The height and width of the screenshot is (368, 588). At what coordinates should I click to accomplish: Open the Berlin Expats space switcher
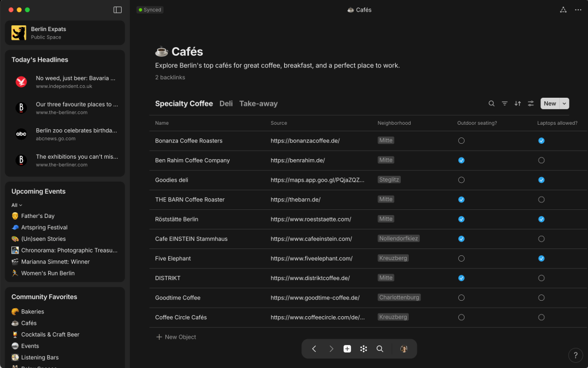point(65,33)
